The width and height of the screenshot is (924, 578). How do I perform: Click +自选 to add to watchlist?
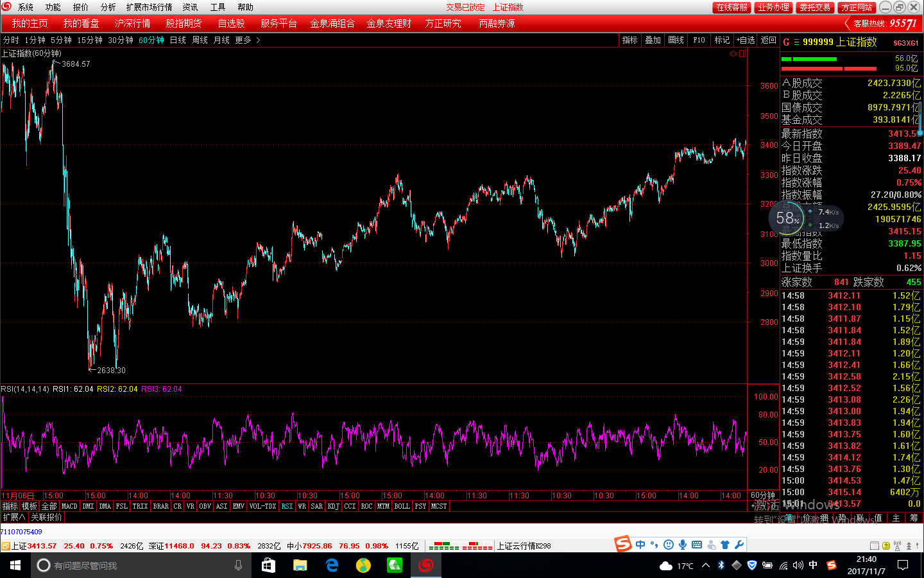[x=746, y=40]
